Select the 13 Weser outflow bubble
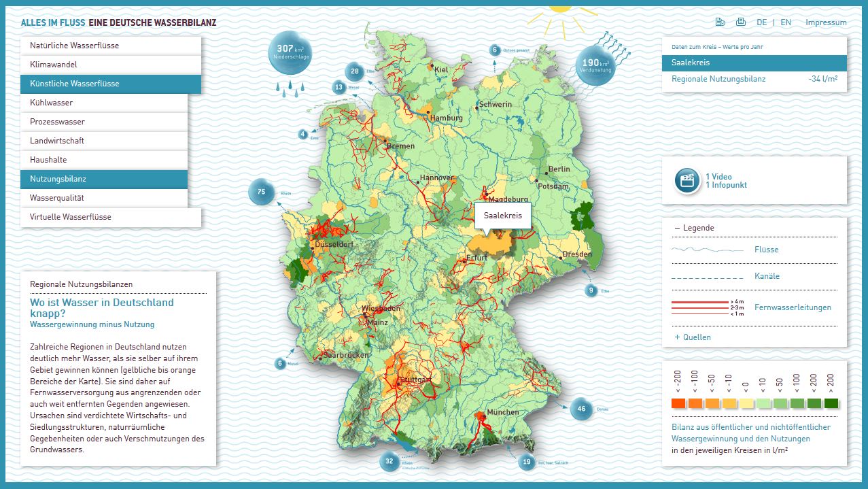Viewport: 868px width, 489px height. 339,87
